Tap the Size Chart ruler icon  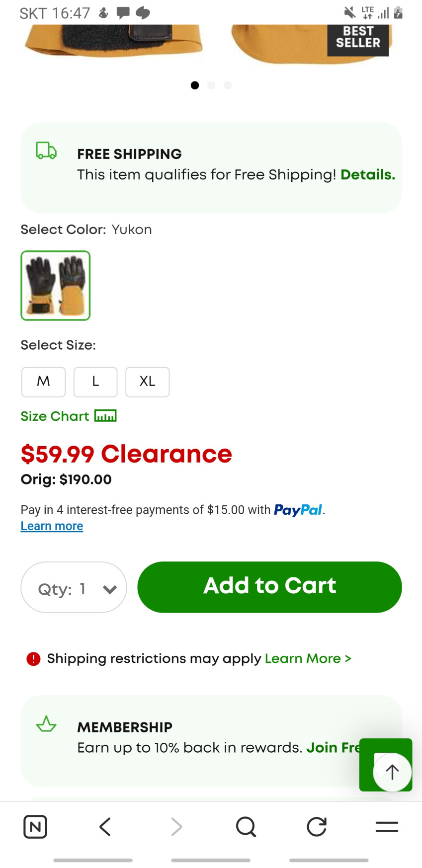tap(105, 416)
